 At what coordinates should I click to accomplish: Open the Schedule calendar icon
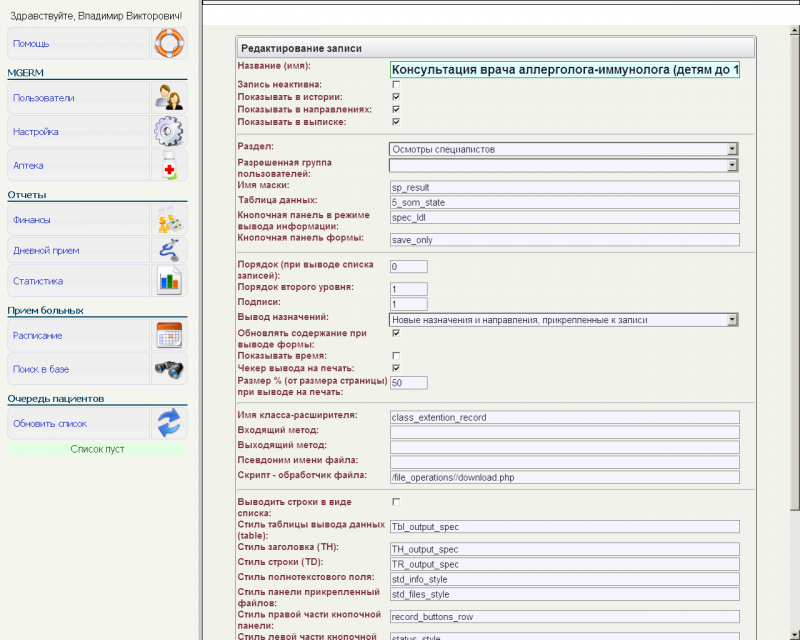(x=168, y=336)
